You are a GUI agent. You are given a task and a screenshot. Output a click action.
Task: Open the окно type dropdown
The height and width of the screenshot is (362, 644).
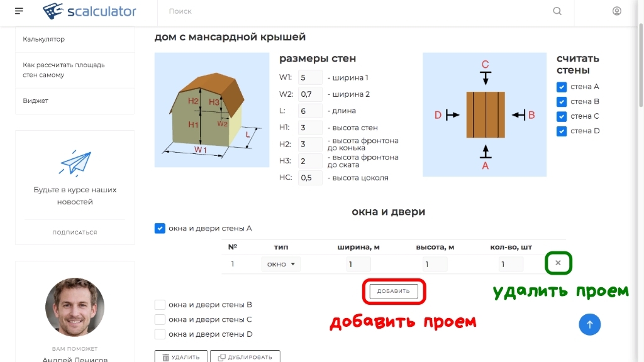280,263
